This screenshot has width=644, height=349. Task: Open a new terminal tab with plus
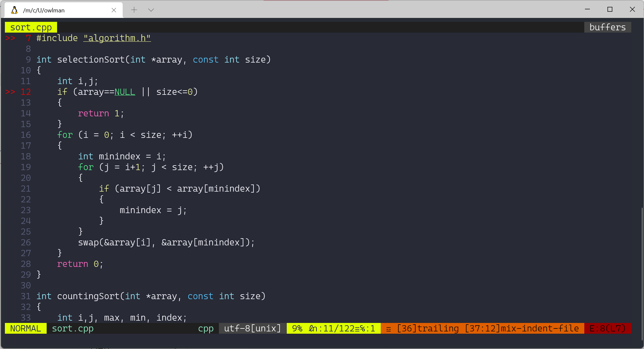click(x=134, y=10)
